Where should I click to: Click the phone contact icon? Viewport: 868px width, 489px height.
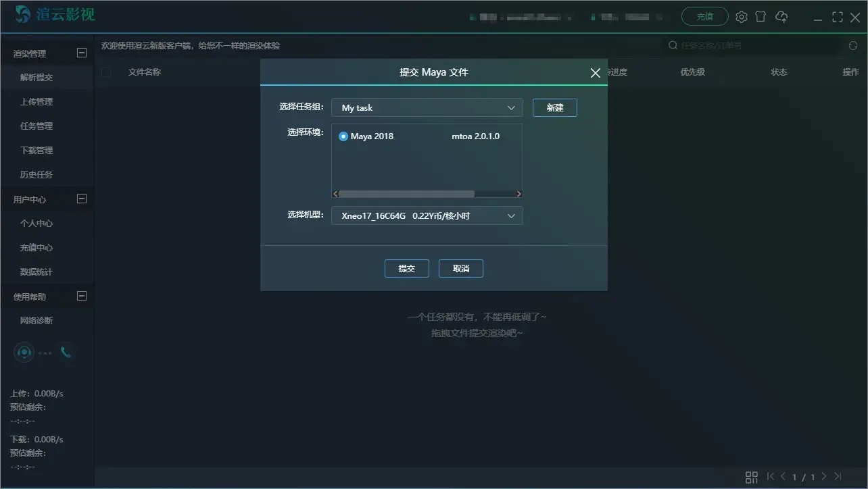[x=66, y=352]
